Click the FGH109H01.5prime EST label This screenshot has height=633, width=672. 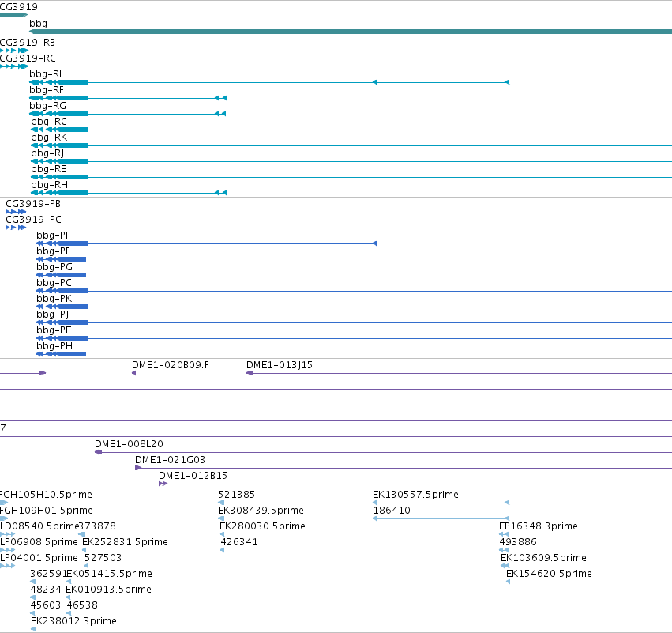click(47, 511)
